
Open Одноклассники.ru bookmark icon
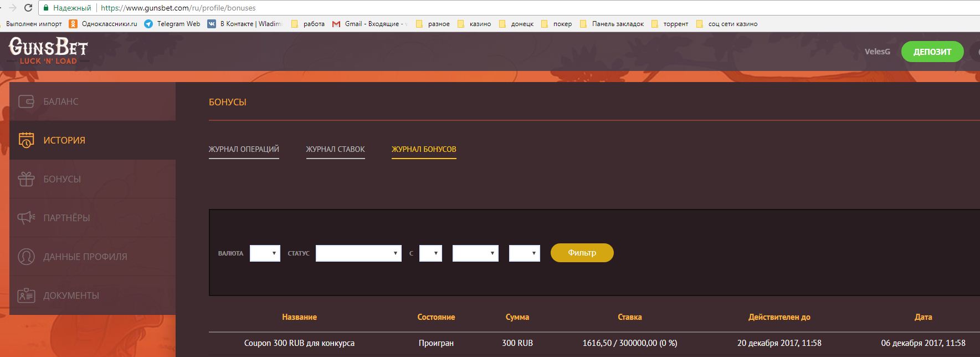73,24
